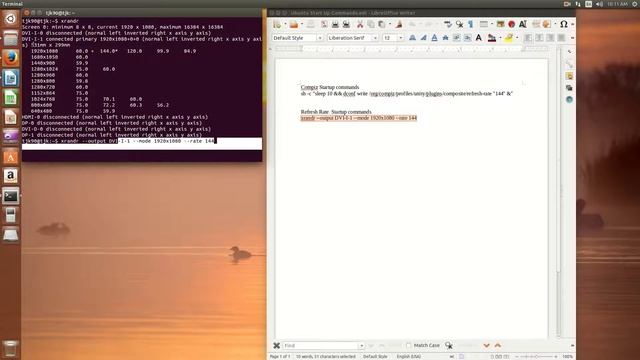Click the Center Horizontally icon
This screenshot has width=640, height=360.
[x=539, y=38]
